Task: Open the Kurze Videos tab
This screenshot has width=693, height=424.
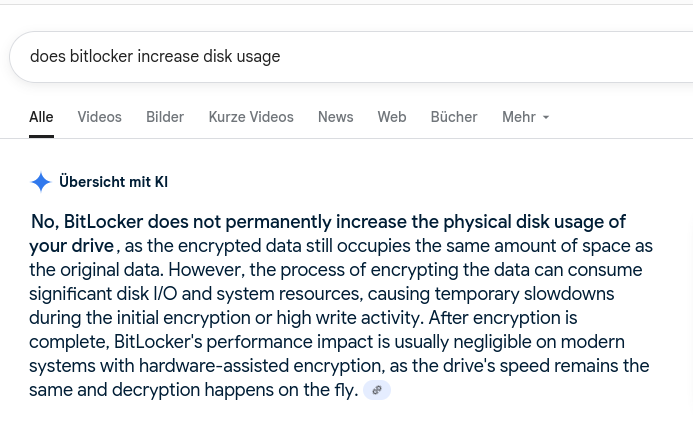Action: [x=251, y=117]
